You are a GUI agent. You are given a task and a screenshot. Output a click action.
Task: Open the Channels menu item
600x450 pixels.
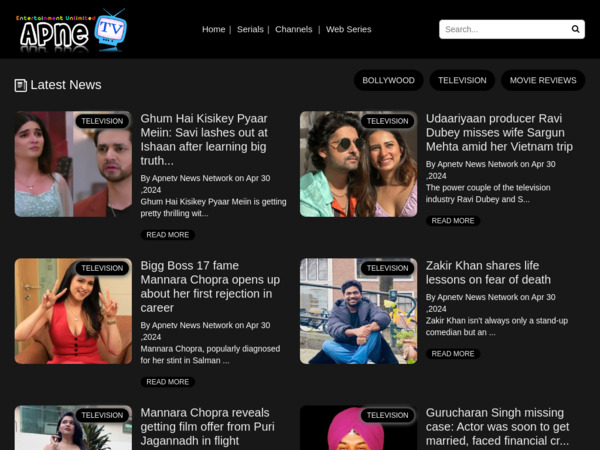293,29
